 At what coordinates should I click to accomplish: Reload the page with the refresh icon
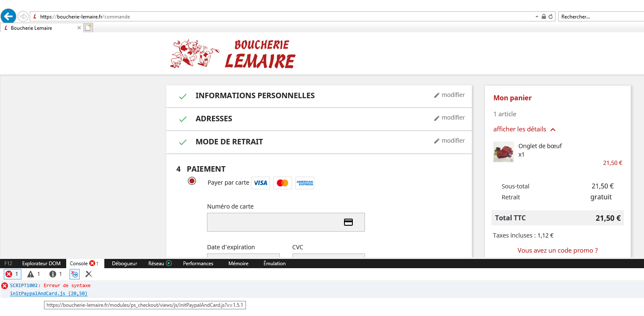(x=551, y=17)
